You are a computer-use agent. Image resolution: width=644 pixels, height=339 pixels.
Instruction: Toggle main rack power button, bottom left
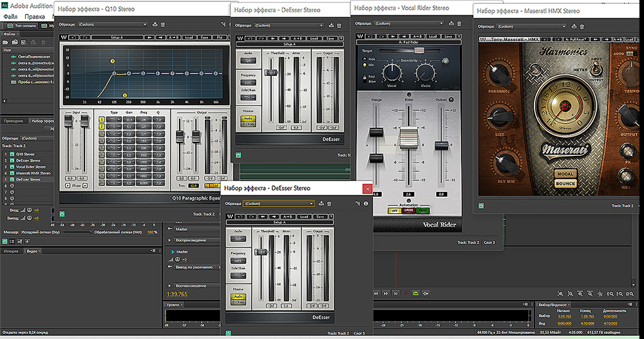click(5, 242)
